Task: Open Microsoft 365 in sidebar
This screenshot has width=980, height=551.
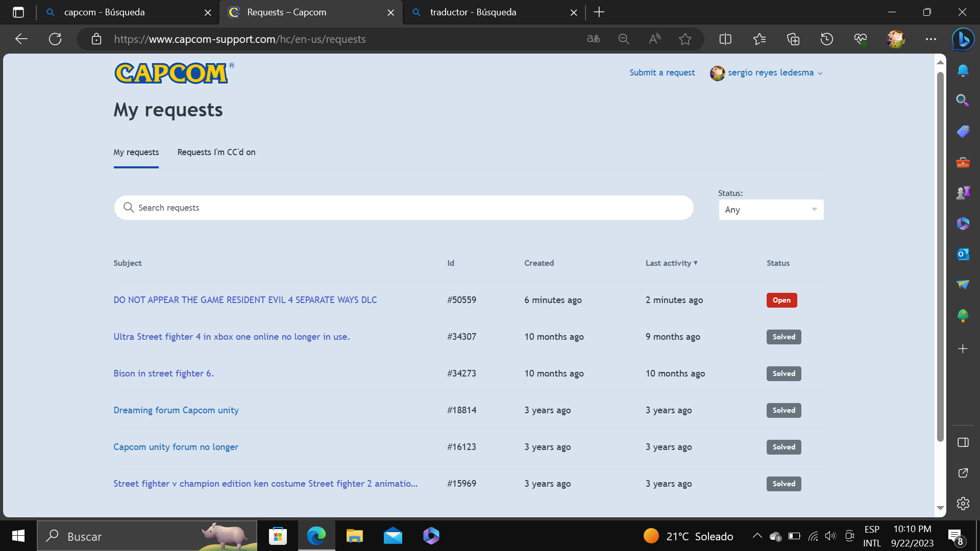Action: (963, 223)
